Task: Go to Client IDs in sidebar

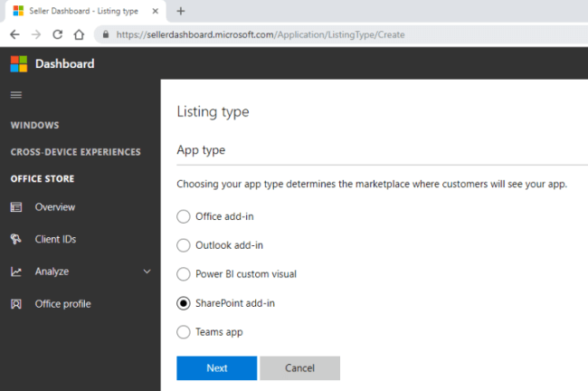Action: (55, 239)
